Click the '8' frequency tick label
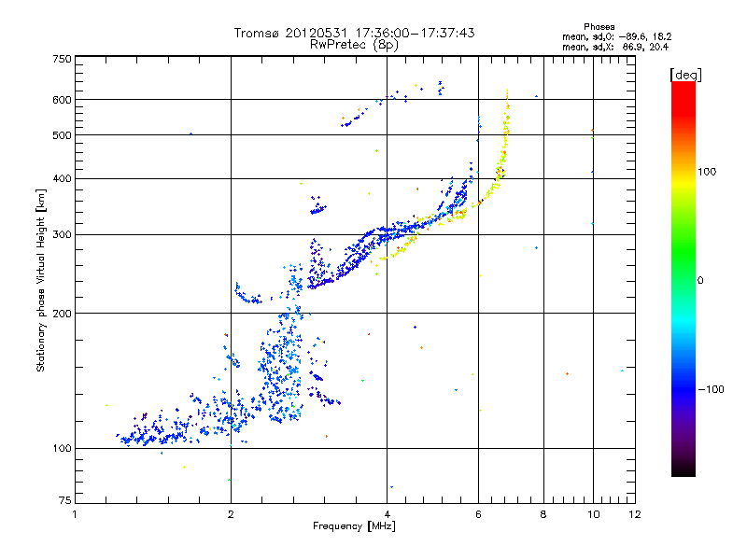Screen dimensions: 747x560 click(x=543, y=514)
